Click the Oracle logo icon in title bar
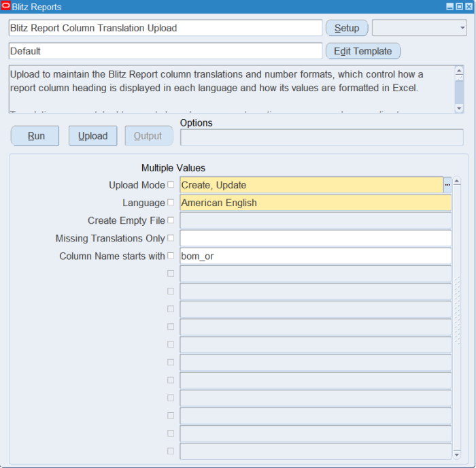The image size is (476, 468). 5,5
